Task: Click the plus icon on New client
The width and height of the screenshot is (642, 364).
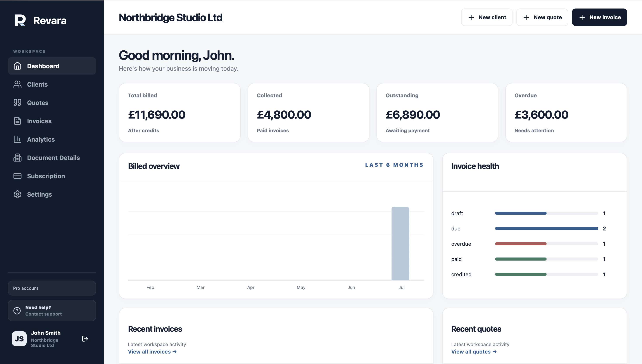Action: [x=471, y=17]
